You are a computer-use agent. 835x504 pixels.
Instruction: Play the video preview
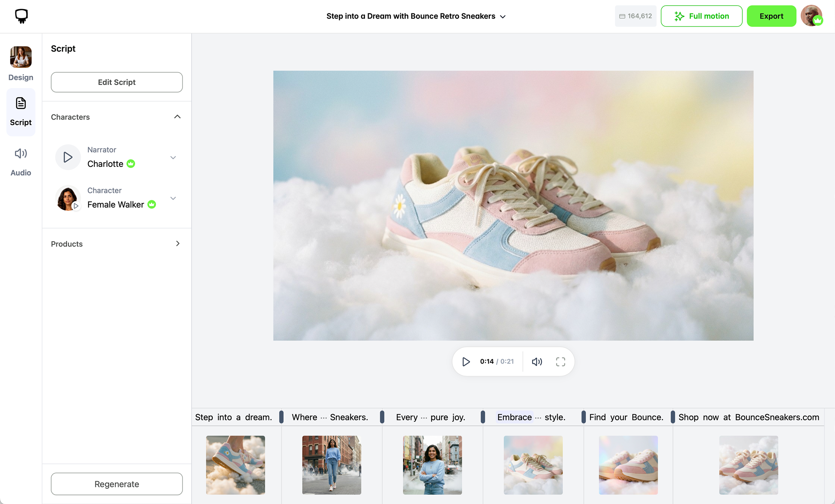tap(466, 362)
